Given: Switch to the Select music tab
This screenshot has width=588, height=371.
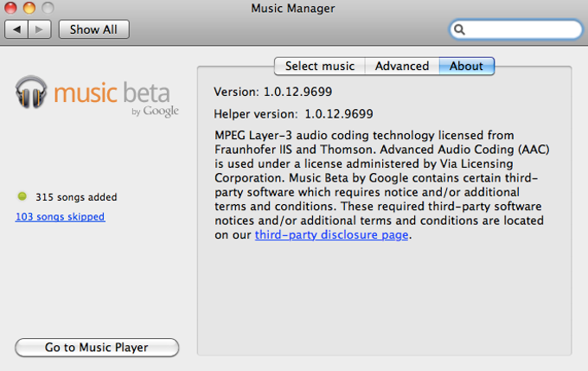Looking at the screenshot, I should click(x=319, y=66).
